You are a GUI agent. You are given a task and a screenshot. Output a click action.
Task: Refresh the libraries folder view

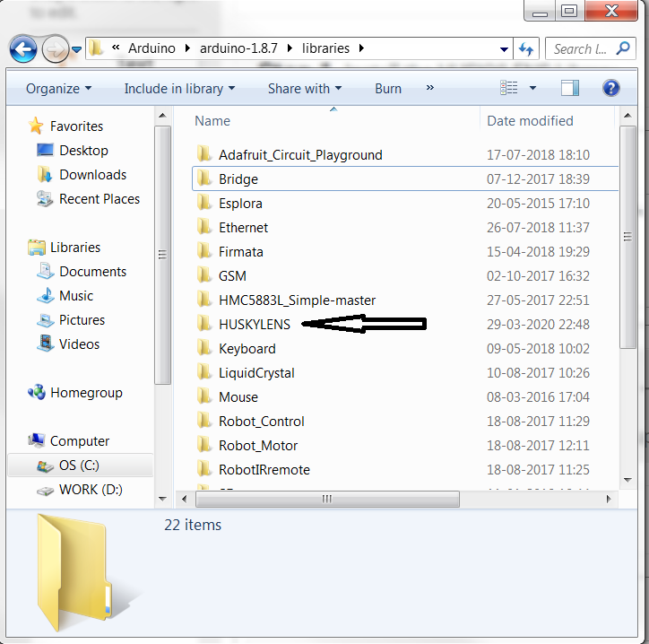pos(526,48)
